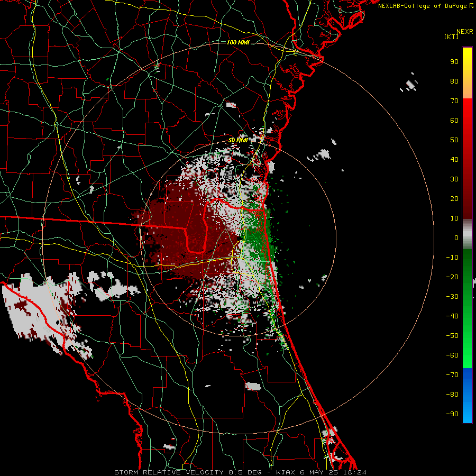Click the -80 value on velocity scale
476x476 pixels.
pyautogui.click(x=452, y=395)
